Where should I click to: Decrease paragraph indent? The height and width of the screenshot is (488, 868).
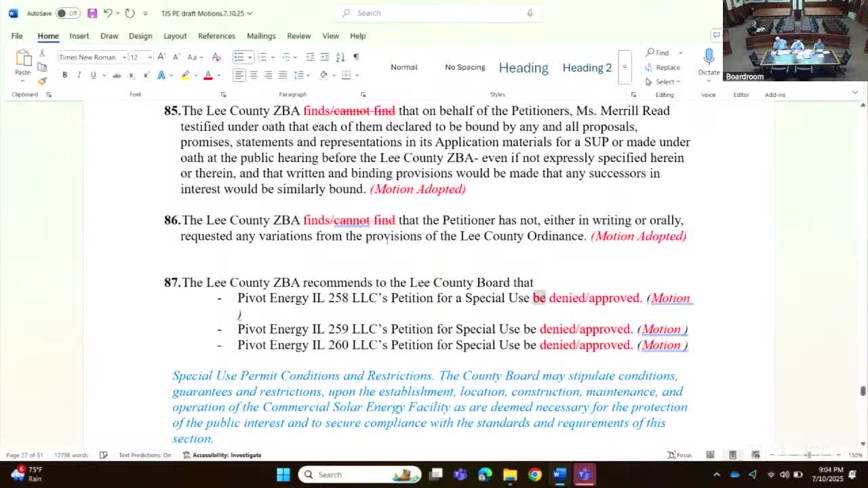311,57
